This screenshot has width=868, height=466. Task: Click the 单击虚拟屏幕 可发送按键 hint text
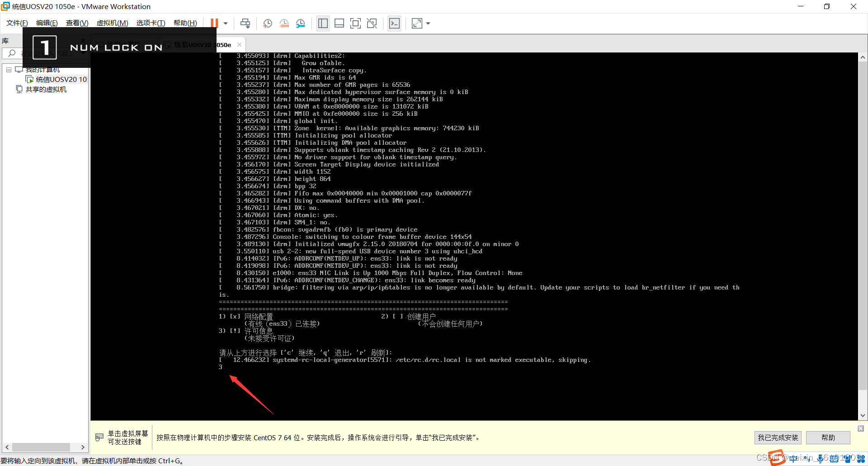(x=128, y=437)
